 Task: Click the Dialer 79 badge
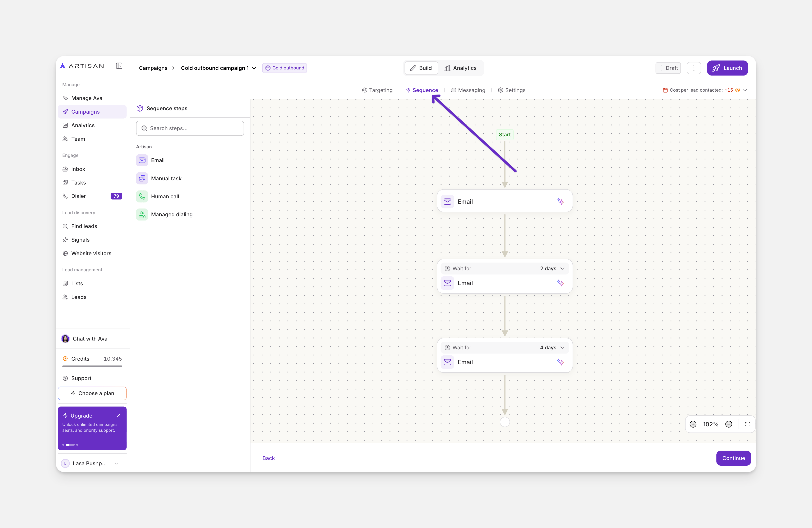click(x=116, y=196)
